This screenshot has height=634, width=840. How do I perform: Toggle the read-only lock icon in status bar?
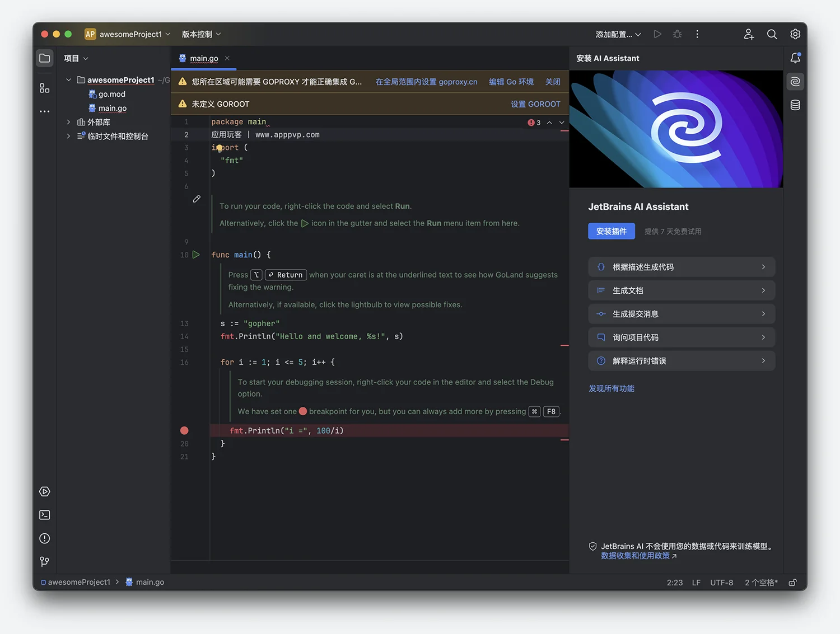pos(792,583)
